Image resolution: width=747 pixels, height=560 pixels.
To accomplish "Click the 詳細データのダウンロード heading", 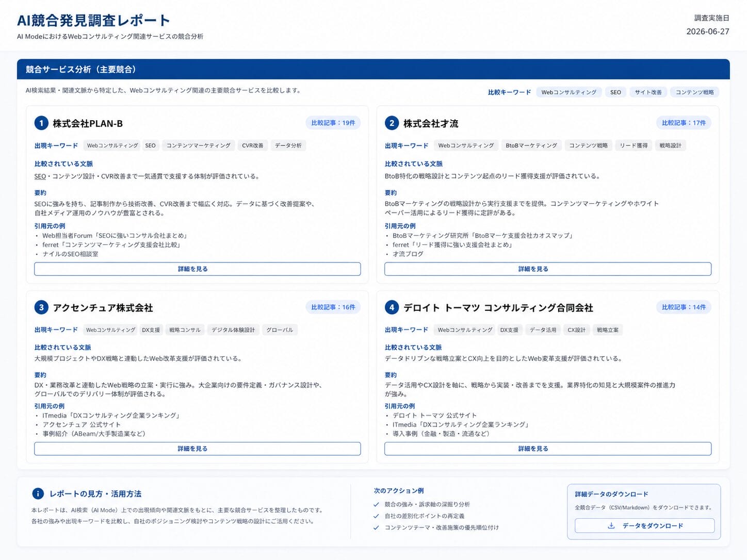I will (611, 494).
